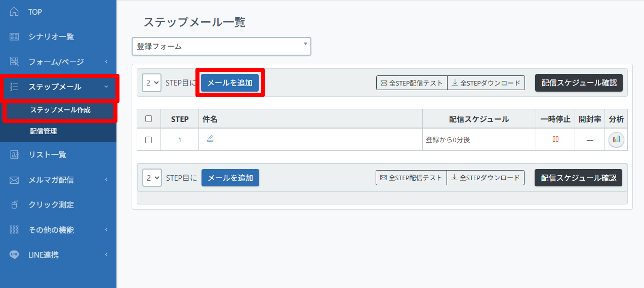Select 配信管理 in sidebar

[44, 131]
